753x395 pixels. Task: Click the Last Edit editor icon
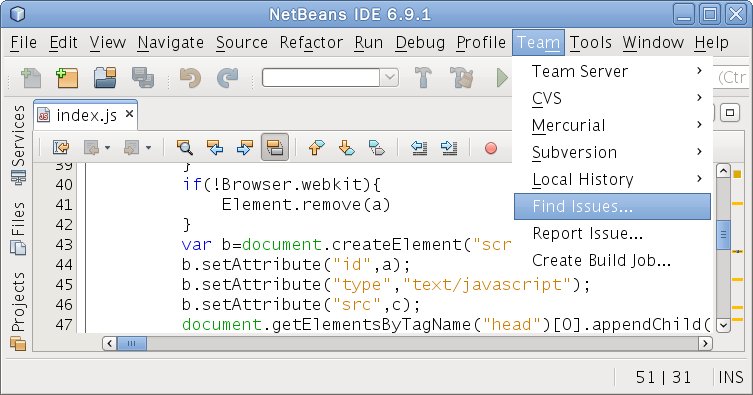pos(61,147)
